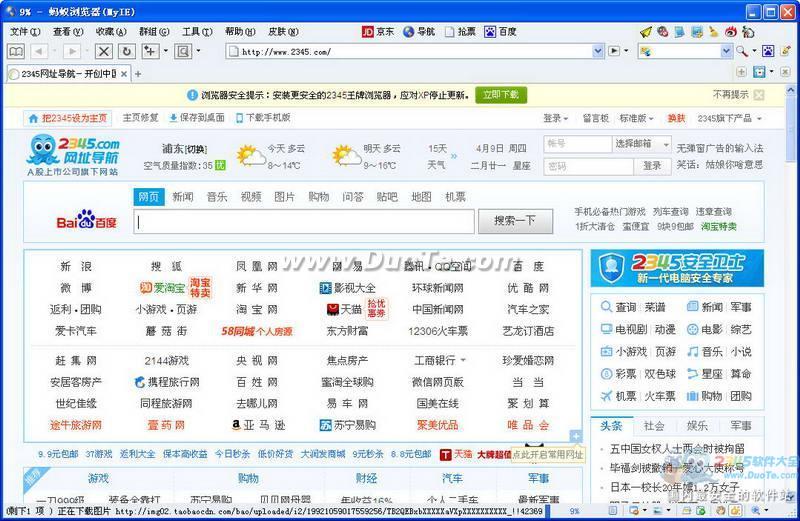
Task: Open the 抢票 bookmark
Action: coord(460,32)
